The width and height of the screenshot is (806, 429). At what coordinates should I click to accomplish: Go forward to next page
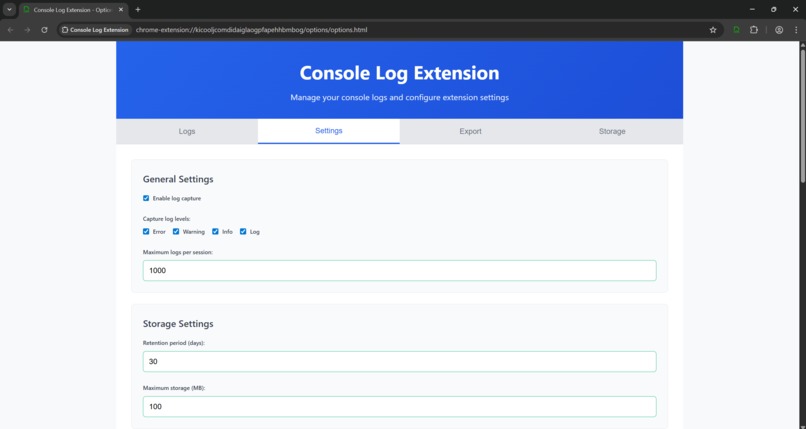pos(27,30)
